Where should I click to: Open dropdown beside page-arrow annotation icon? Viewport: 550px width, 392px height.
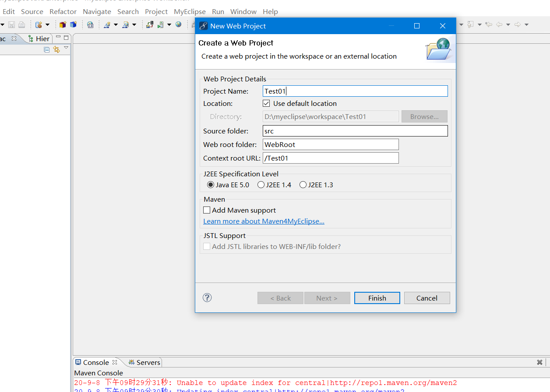click(x=479, y=25)
